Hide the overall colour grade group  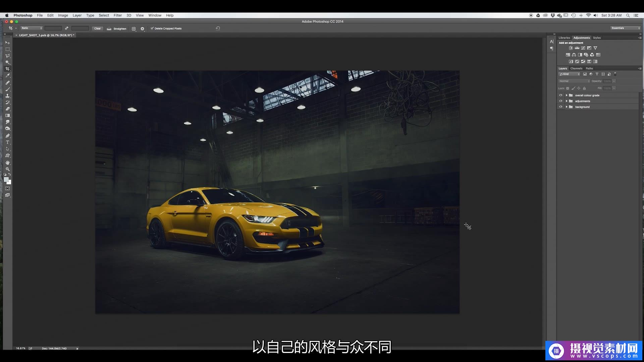coord(560,95)
